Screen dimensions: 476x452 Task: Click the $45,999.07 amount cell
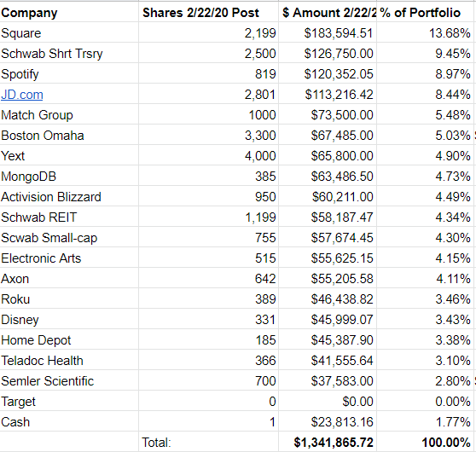(328, 320)
